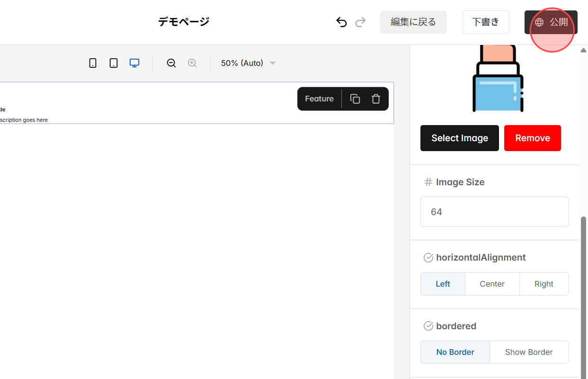Undo the last change
Viewport: 588px width, 379px height.
(x=341, y=22)
